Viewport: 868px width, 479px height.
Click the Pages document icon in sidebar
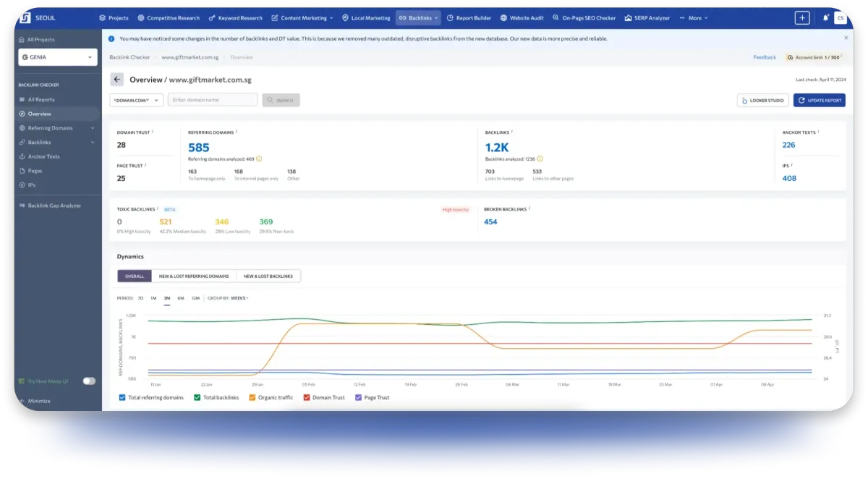22,171
